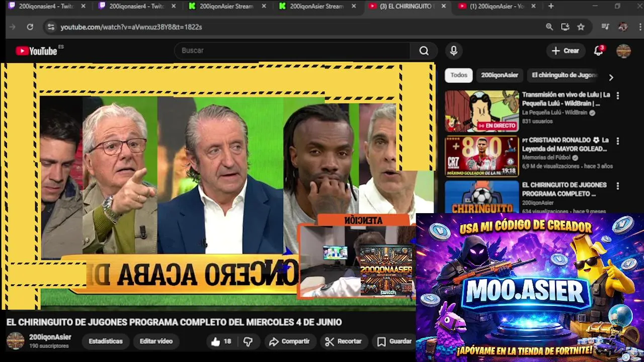
Task: Open the Chrome profile avatar in the toolbar
Action: pos(623,27)
